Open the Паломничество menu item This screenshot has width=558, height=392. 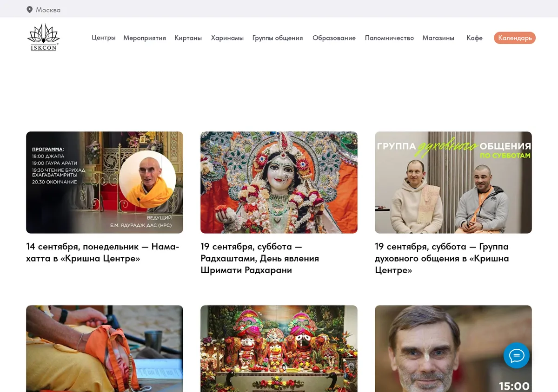389,38
